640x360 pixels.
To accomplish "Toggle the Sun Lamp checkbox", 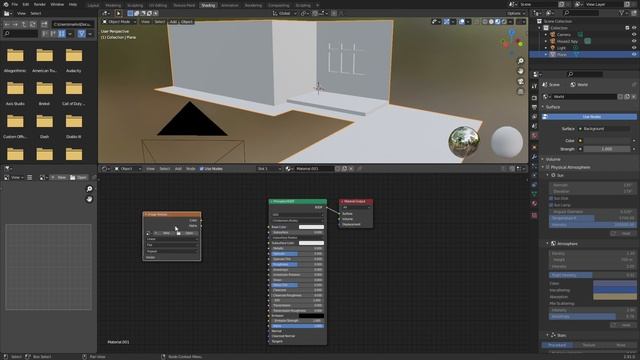I will click(x=551, y=205).
